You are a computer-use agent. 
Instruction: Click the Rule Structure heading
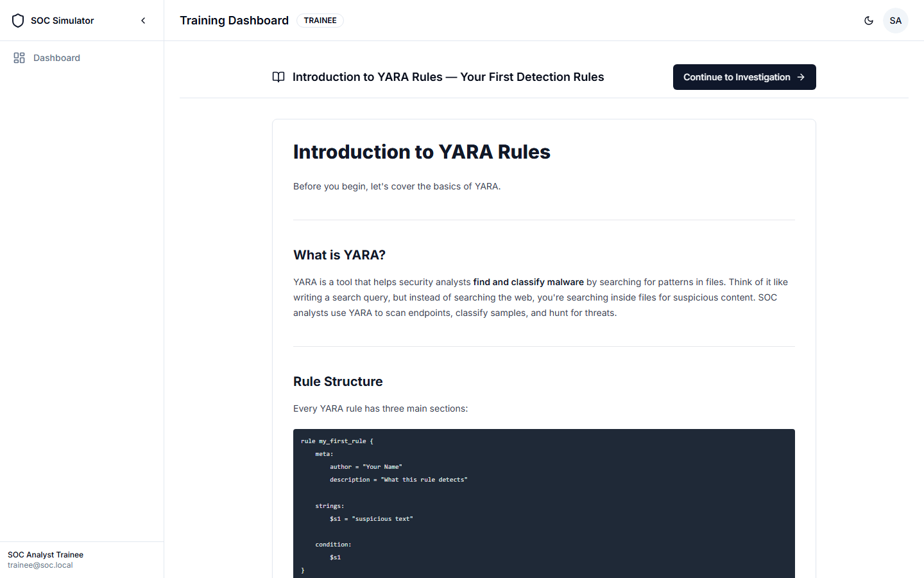[x=338, y=381]
